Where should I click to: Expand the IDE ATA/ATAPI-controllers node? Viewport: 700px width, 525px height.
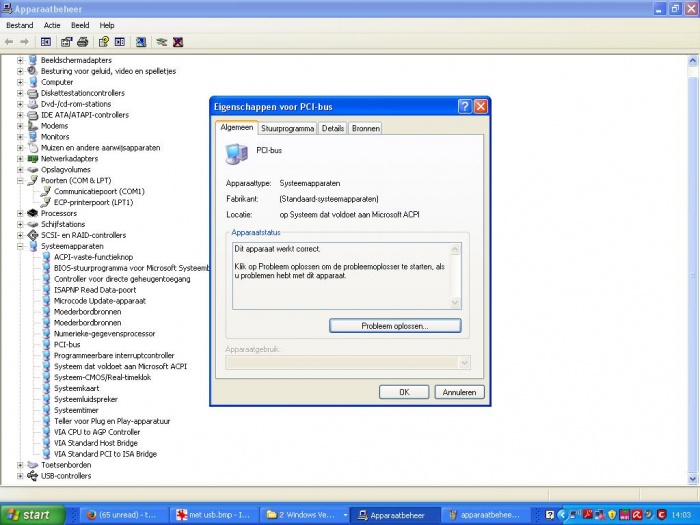(x=20, y=115)
